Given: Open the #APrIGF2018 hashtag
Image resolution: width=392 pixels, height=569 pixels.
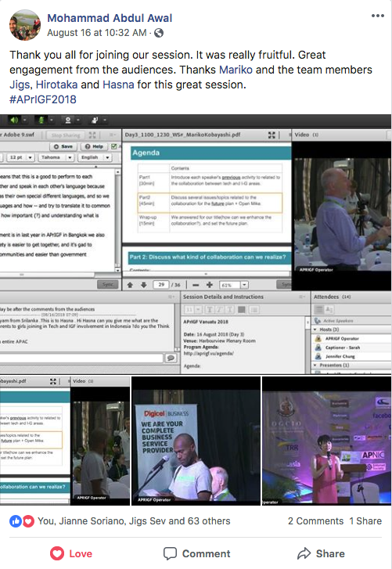Looking at the screenshot, I should [x=43, y=99].
